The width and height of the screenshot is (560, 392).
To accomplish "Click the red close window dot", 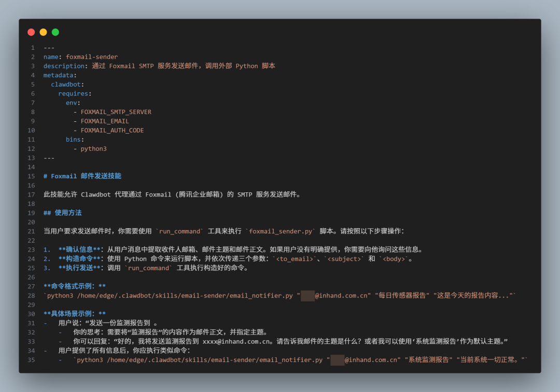I will (x=31, y=32).
